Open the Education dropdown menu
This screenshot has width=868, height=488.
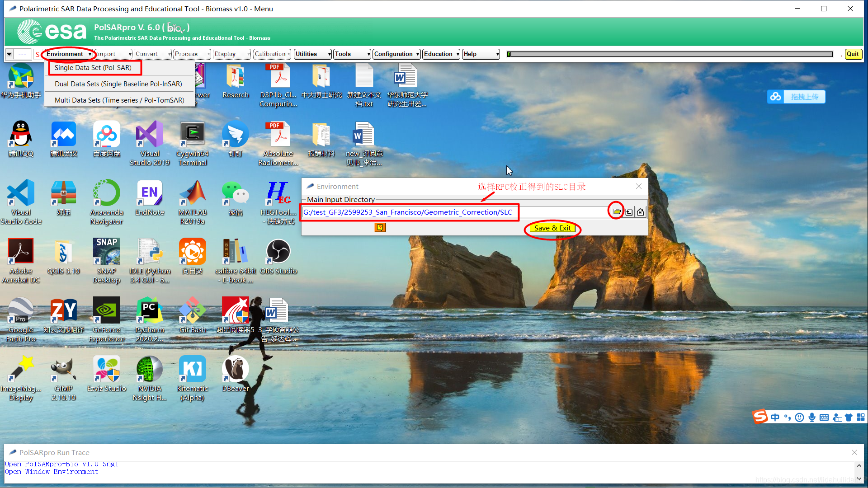click(x=441, y=54)
